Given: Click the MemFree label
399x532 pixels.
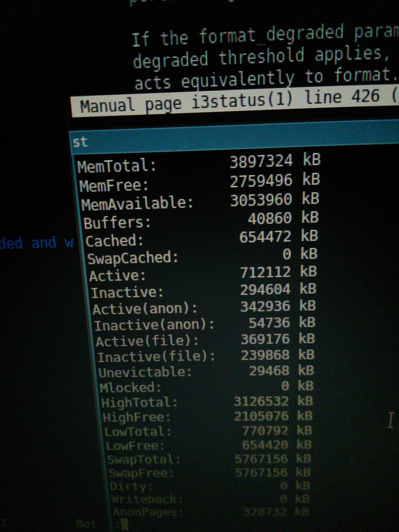Looking at the screenshot, I should pos(114,185).
